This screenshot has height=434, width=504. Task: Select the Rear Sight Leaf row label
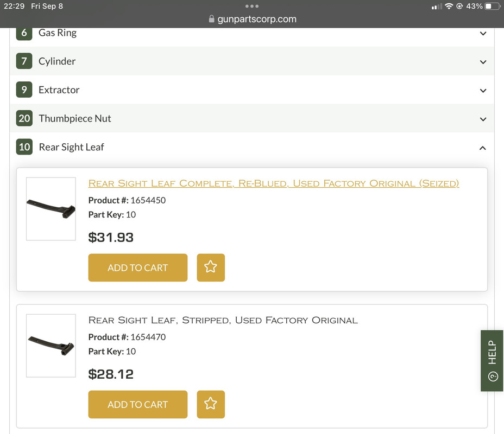point(71,147)
